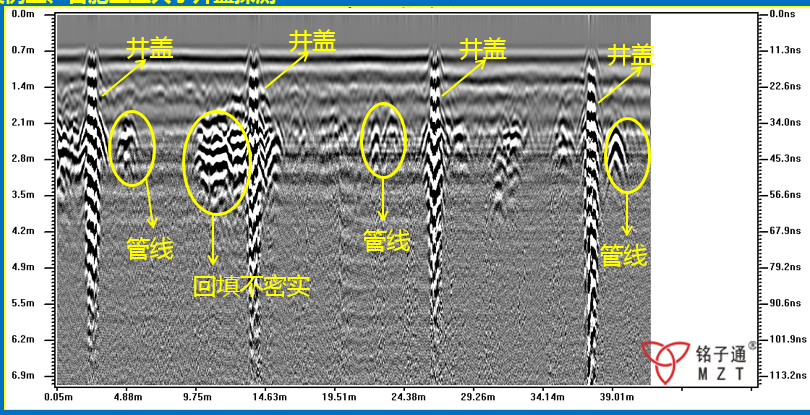Click the leftmost 井盖 label

(149, 49)
